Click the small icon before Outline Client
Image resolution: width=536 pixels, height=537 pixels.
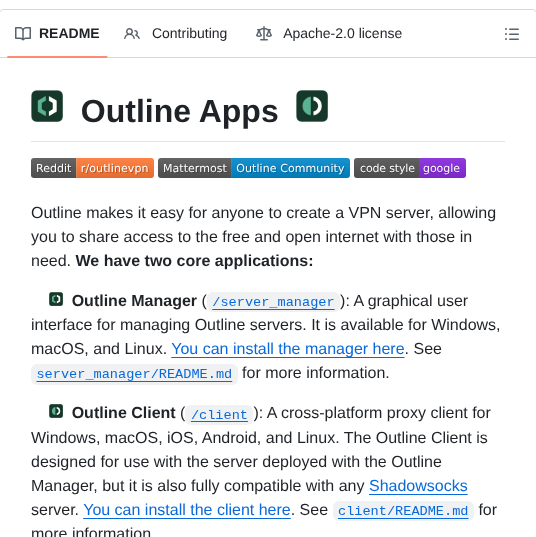[56, 411]
